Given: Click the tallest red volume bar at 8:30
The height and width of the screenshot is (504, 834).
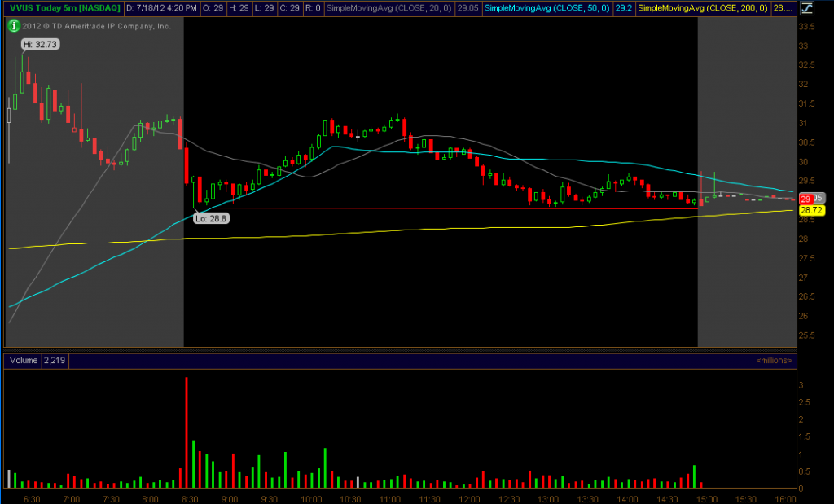Looking at the screenshot, I should pos(187,433).
